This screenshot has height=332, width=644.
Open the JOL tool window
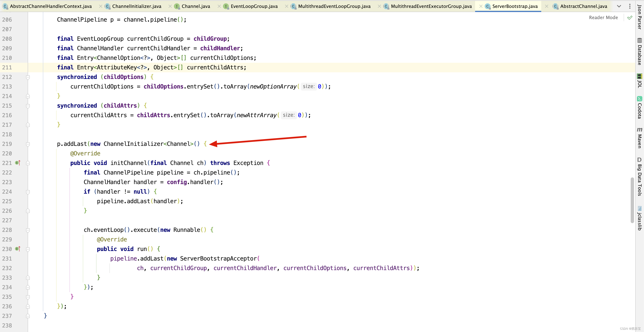pyautogui.click(x=640, y=81)
